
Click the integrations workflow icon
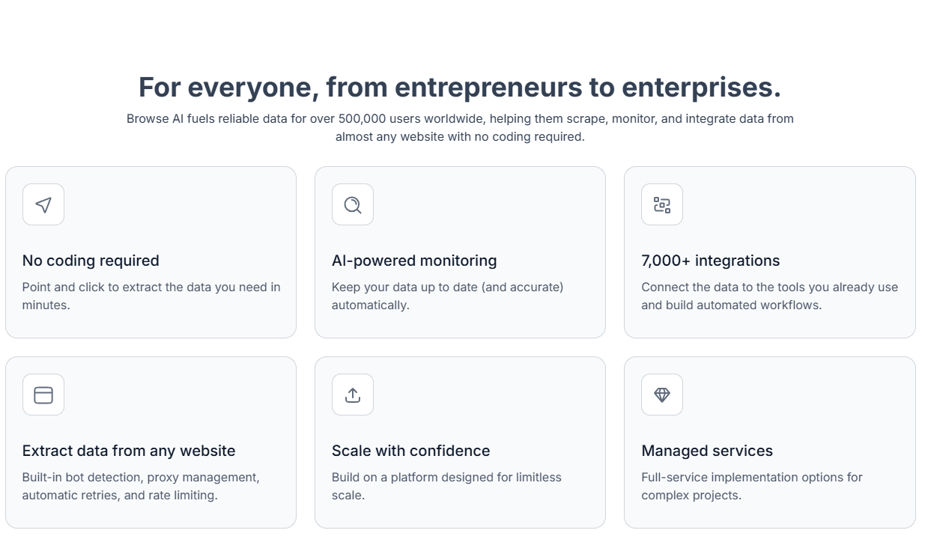(x=662, y=204)
